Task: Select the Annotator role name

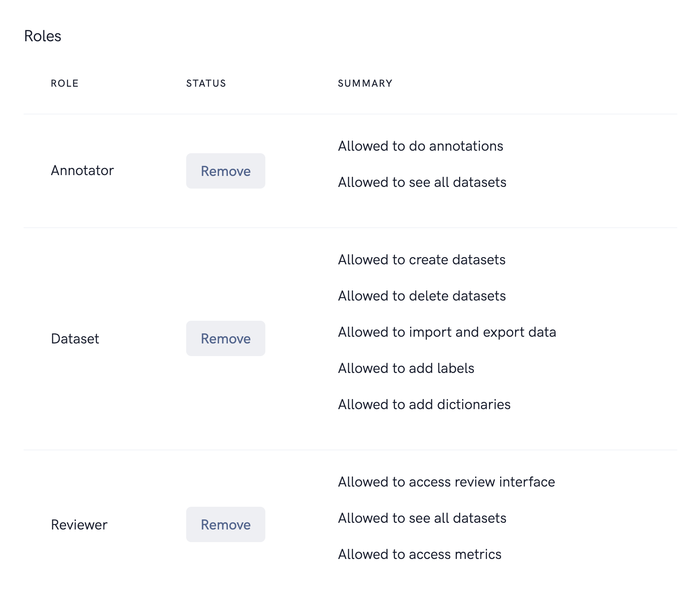Action: coord(83,170)
